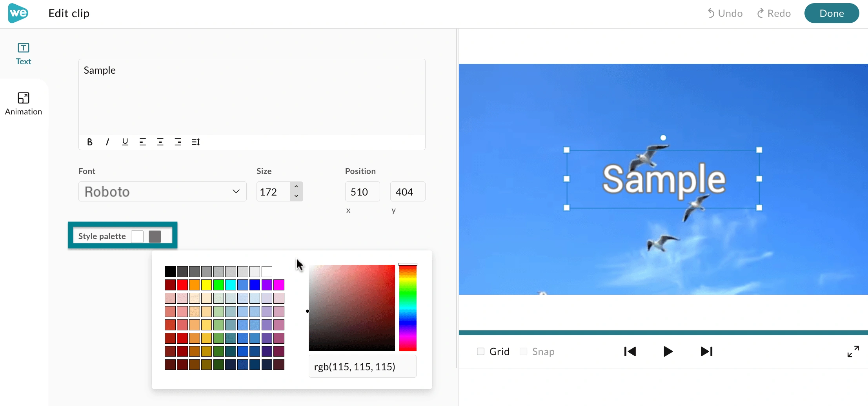Click inside the saturation gradient box
868x406 pixels.
(x=352, y=308)
